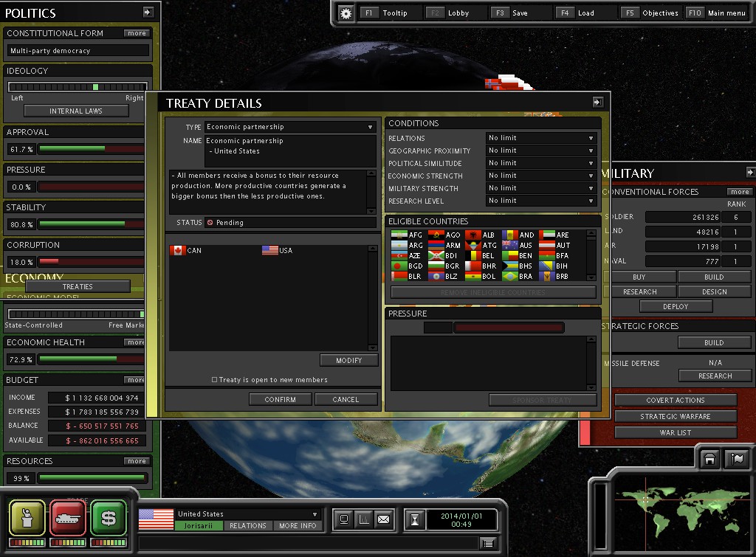
Task: Click the mail envelope icon
Action: (383, 519)
